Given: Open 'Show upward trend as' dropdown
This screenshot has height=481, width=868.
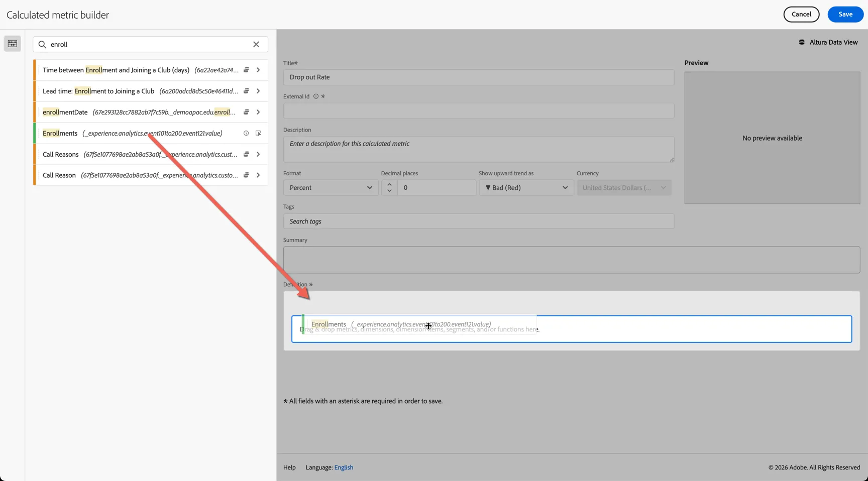Looking at the screenshot, I should (x=526, y=188).
